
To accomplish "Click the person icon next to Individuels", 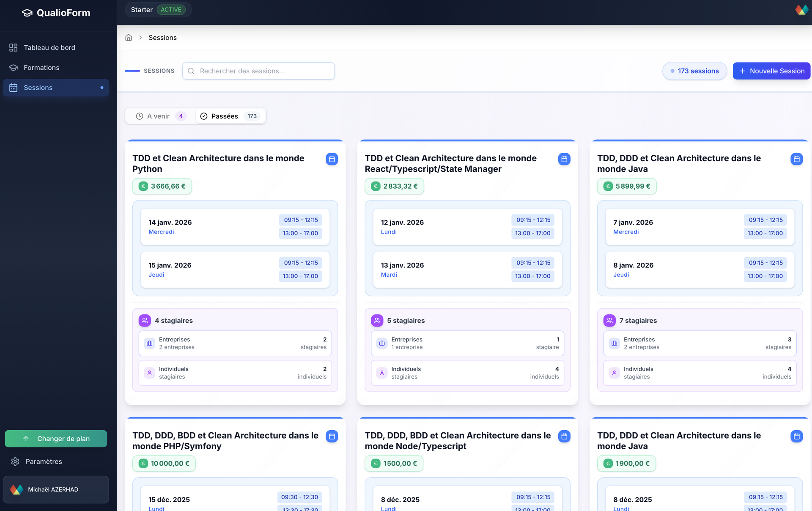I will tap(149, 373).
